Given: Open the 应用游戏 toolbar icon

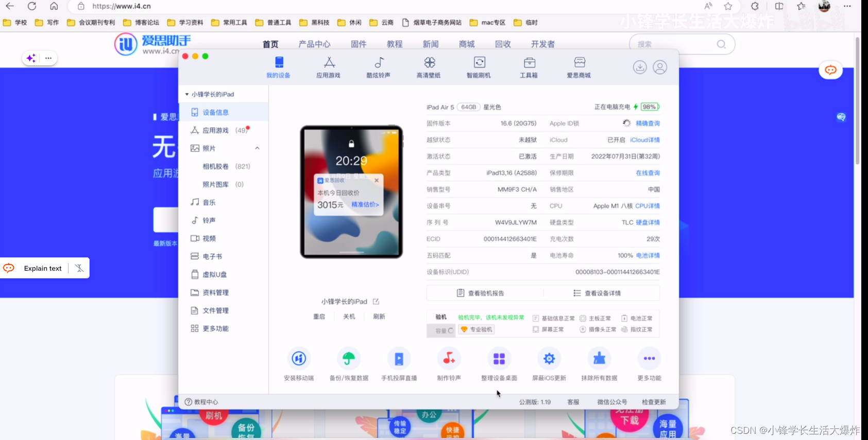Looking at the screenshot, I should 329,62.
